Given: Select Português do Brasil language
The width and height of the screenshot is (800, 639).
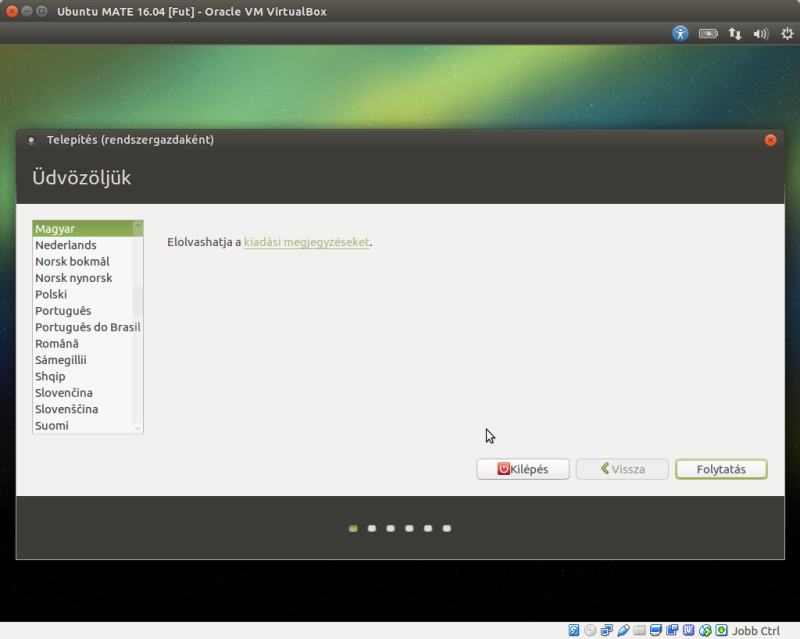Looking at the screenshot, I should pyautogui.click(x=87, y=327).
